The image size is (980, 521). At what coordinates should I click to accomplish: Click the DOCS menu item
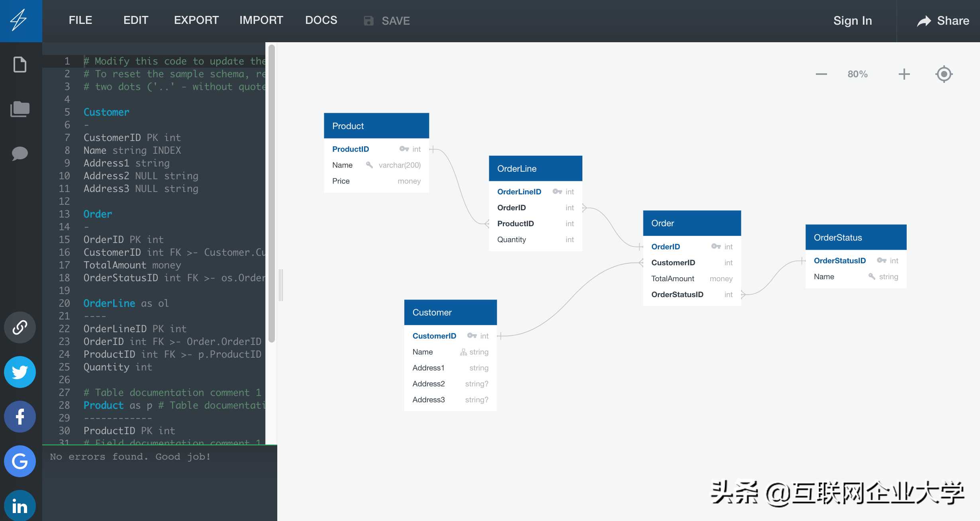tap(321, 20)
